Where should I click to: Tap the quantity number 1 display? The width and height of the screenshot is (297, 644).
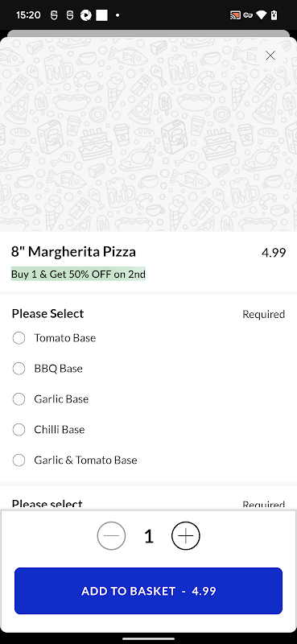point(149,536)
